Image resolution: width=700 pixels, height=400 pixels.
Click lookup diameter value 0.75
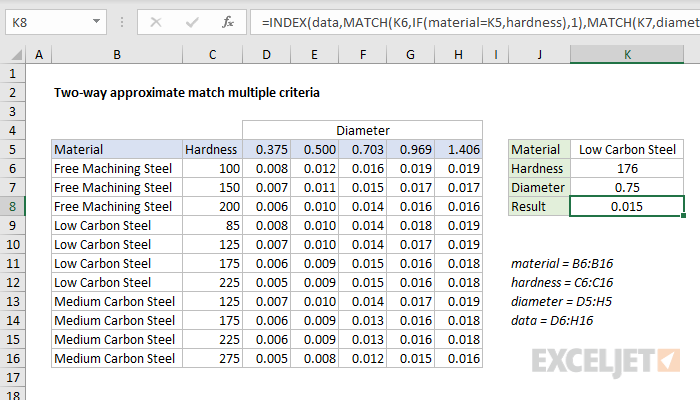[627, 188]
